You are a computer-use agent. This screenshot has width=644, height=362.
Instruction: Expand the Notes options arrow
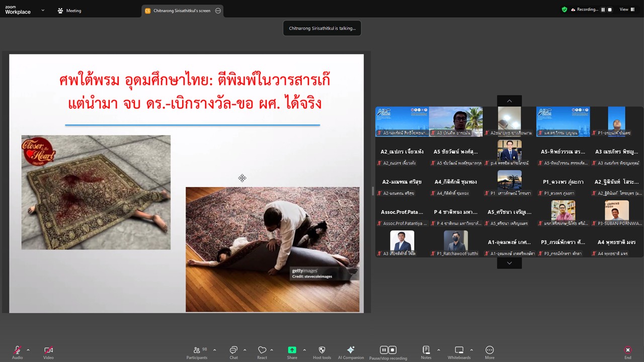[x=438, y=350]
